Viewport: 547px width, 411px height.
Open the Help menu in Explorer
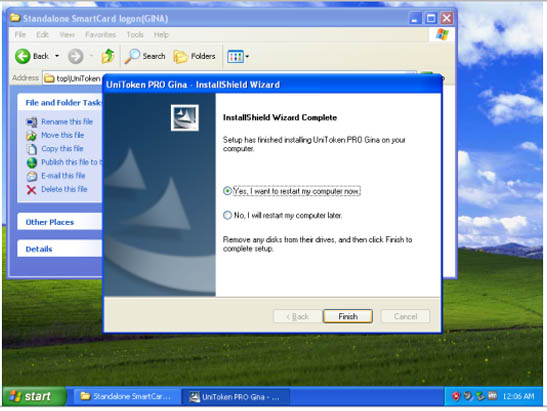click(161, 35)
